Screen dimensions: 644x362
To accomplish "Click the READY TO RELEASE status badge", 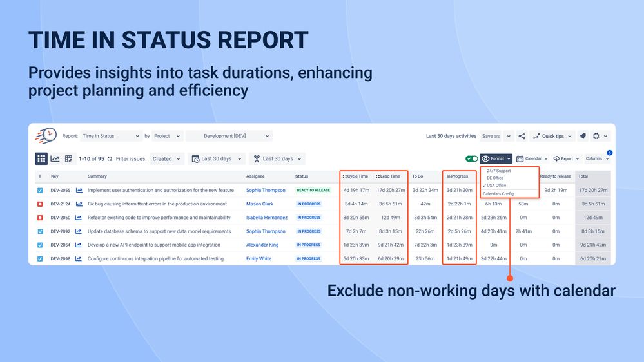I will (313, 191).
